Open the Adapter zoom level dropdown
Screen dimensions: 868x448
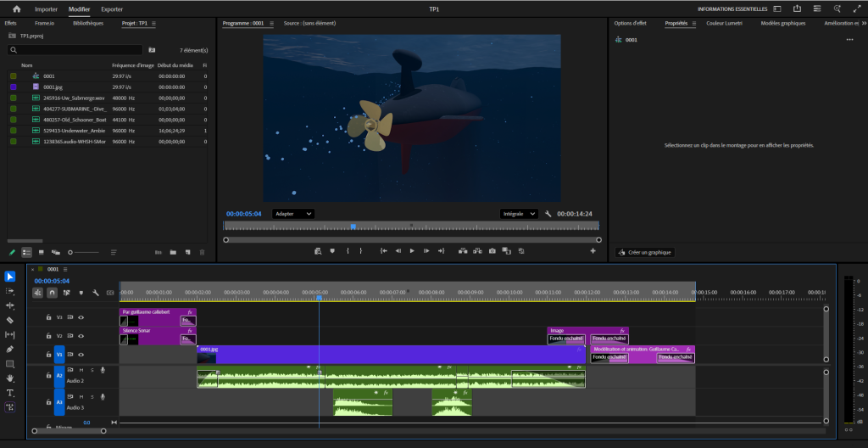[292, 214]
